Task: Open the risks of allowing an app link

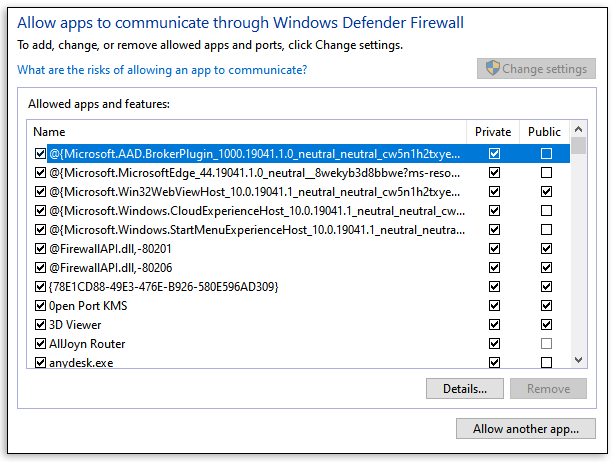Action: 162,70
